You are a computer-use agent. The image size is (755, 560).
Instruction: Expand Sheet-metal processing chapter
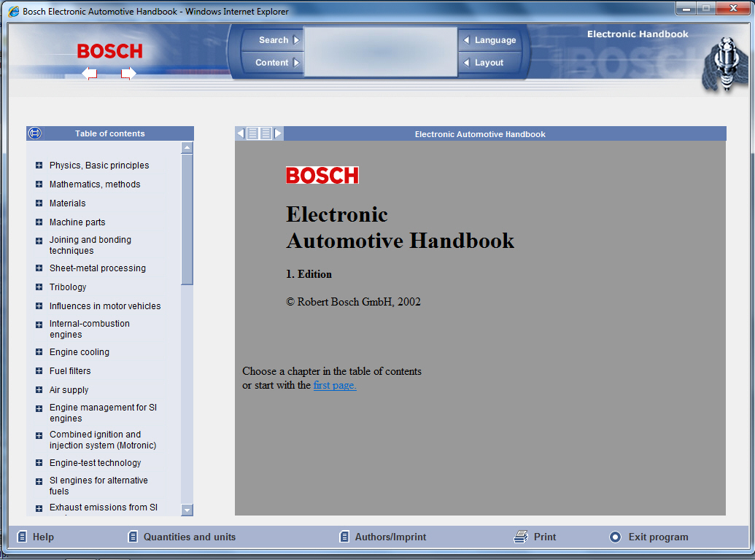(x=39, y=268)
